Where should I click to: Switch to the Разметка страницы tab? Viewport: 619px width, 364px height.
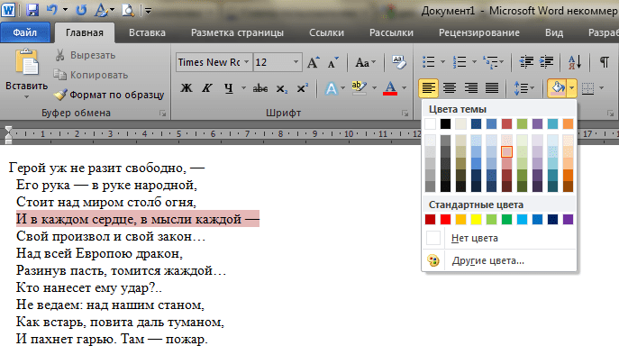(237, 32)
